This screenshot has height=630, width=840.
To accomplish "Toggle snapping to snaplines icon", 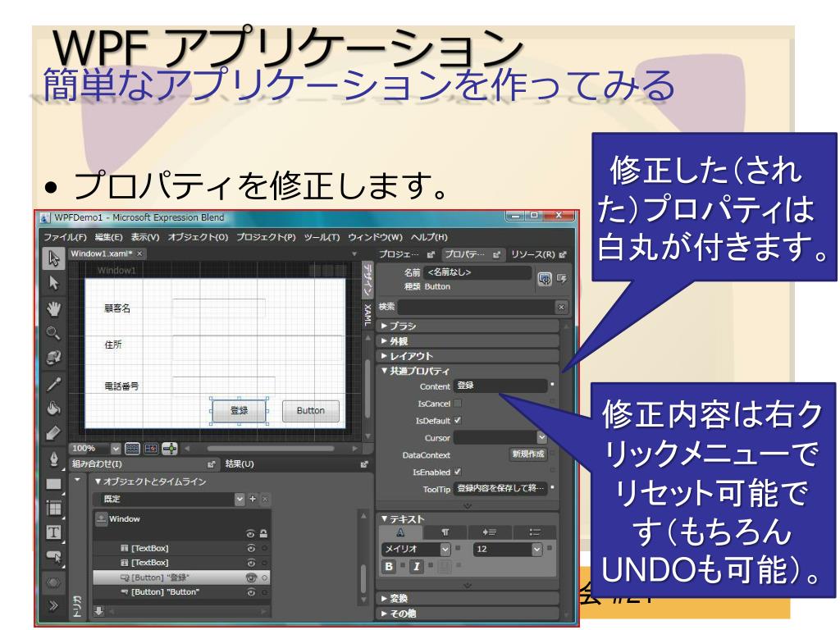I will click(x=170, y=449).
